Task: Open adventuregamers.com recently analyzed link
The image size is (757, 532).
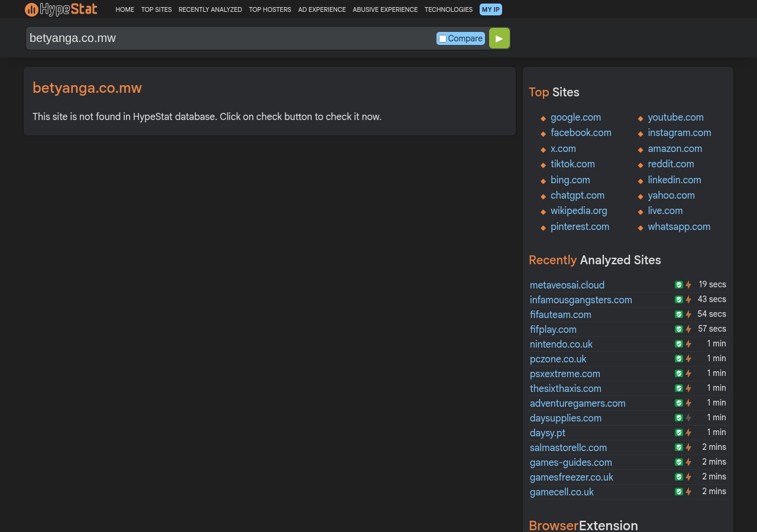Action: (578, 403)
